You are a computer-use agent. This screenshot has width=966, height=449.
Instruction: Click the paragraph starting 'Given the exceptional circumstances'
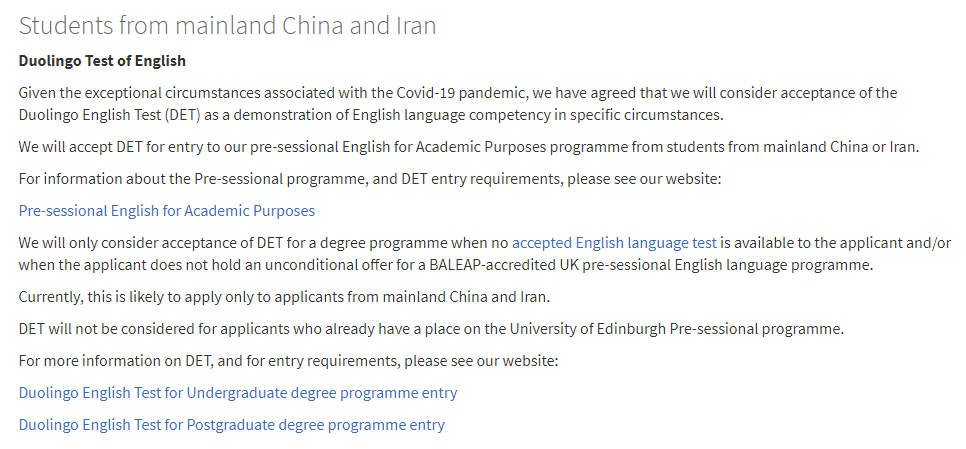458,104
